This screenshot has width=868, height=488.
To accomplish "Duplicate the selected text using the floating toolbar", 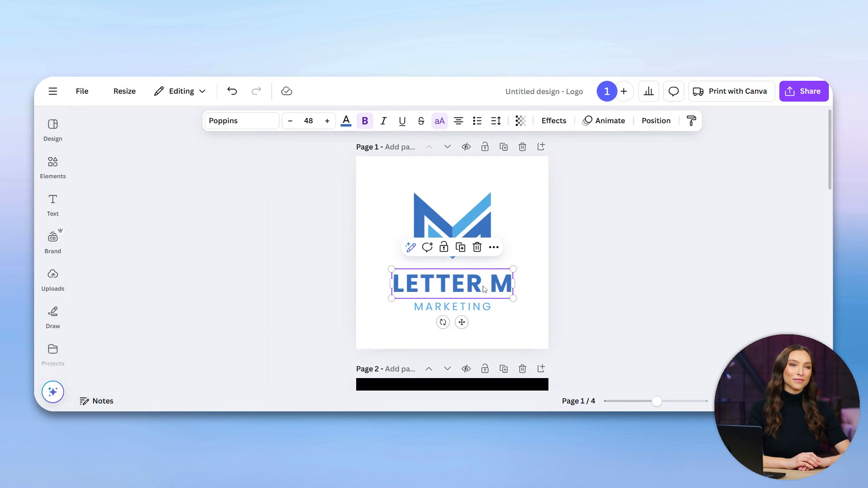I will [x=460, y=247].
